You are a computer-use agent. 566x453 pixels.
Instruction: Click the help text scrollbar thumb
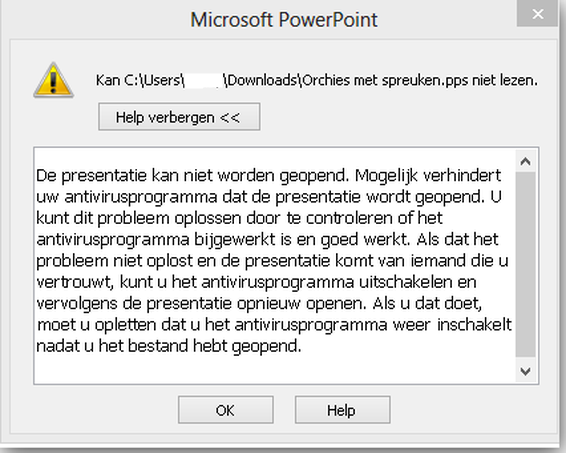[525, 264]
